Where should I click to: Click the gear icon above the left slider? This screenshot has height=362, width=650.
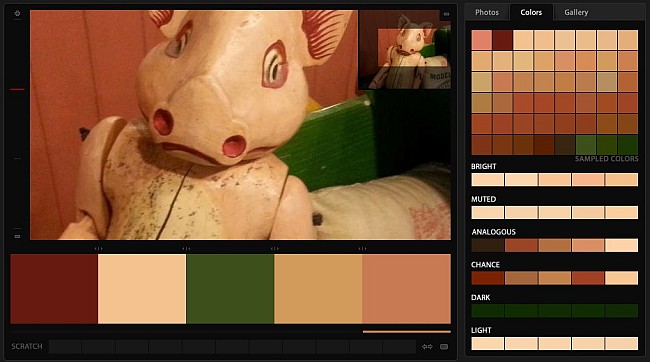pyautogui.click(x=17, y=13)
